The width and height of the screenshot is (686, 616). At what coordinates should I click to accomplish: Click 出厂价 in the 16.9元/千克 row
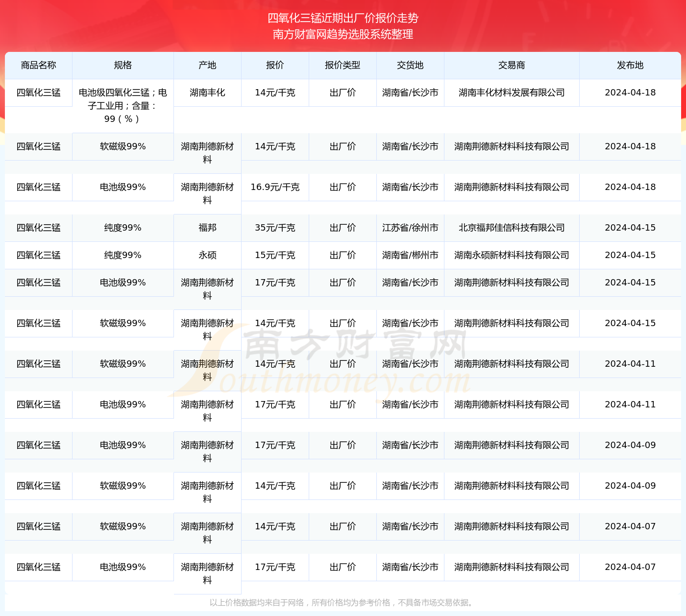click(343, 187)
